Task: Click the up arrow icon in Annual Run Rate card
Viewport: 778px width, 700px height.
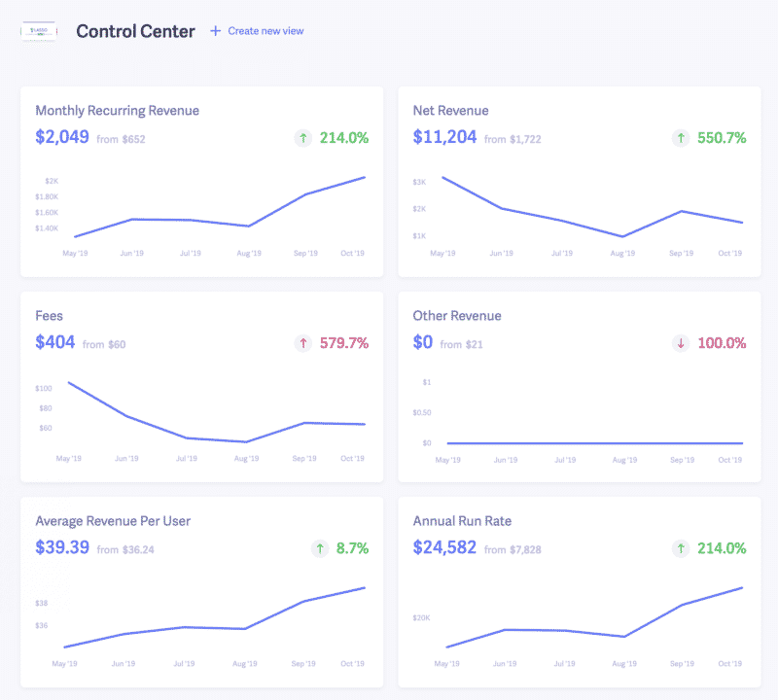Action: click(x=681, y=548)
